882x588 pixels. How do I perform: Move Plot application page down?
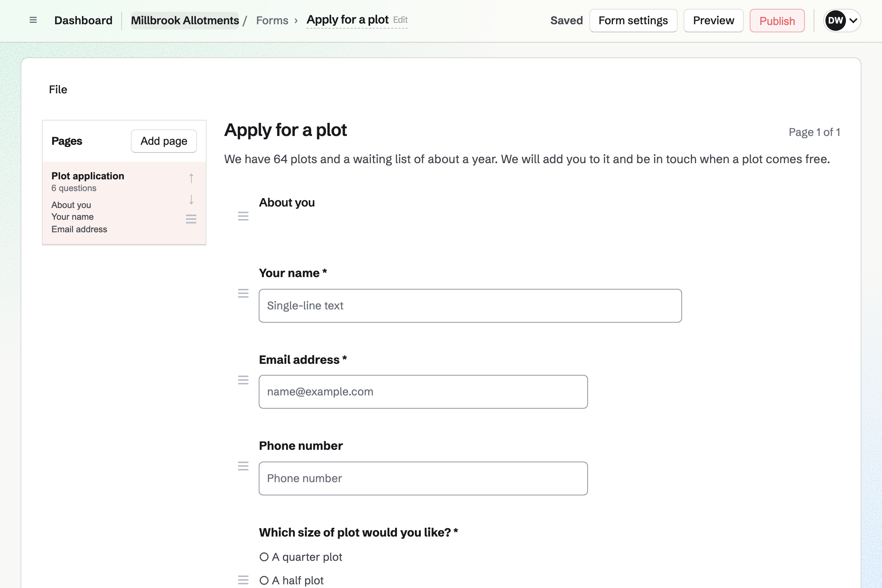coord(191,200)
